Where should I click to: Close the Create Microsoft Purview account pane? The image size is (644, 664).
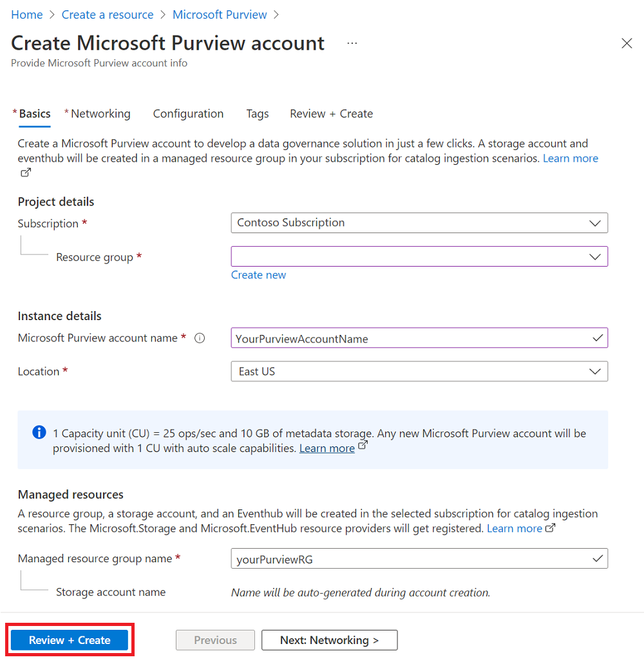click(x=627, y=43)
